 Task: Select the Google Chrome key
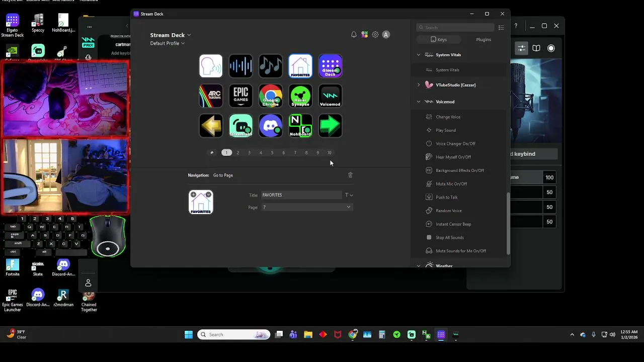pos(271,96)
